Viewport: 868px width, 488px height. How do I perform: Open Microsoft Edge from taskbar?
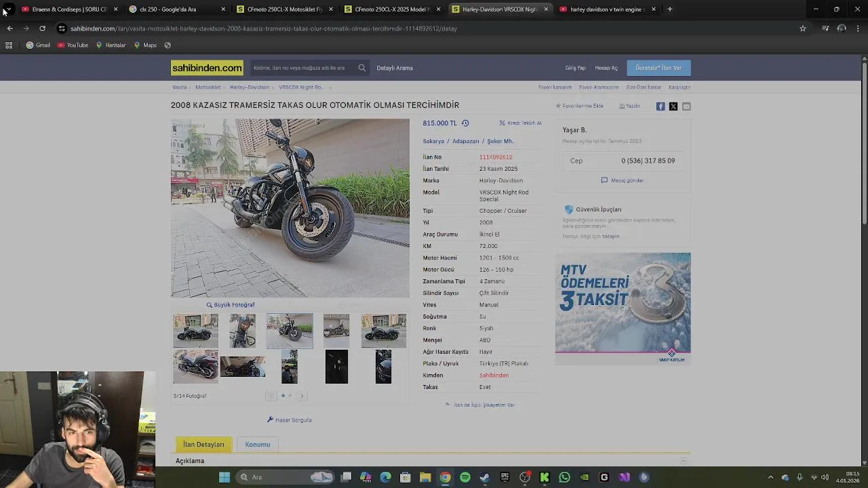coord(386,477)
